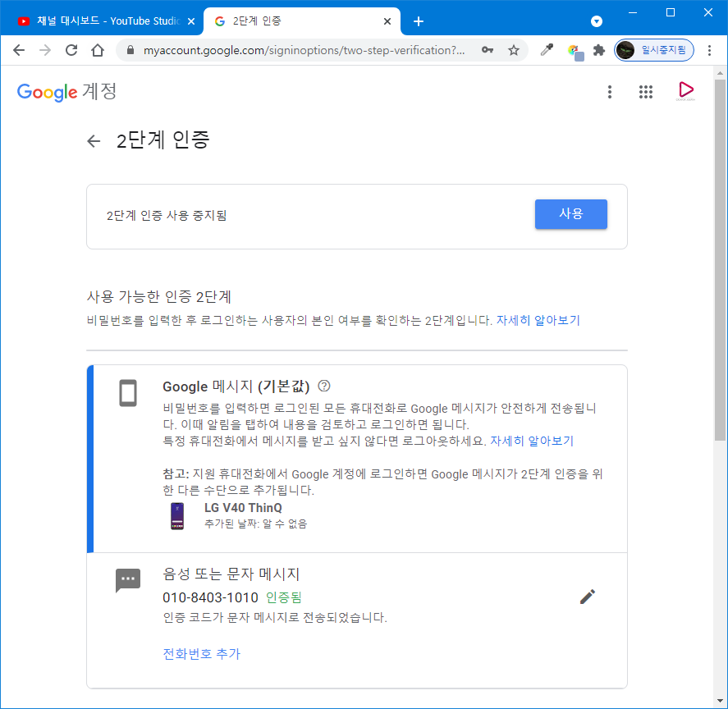
Task: Go back from the 2단계 인증 page
Action: pos(94,140)
